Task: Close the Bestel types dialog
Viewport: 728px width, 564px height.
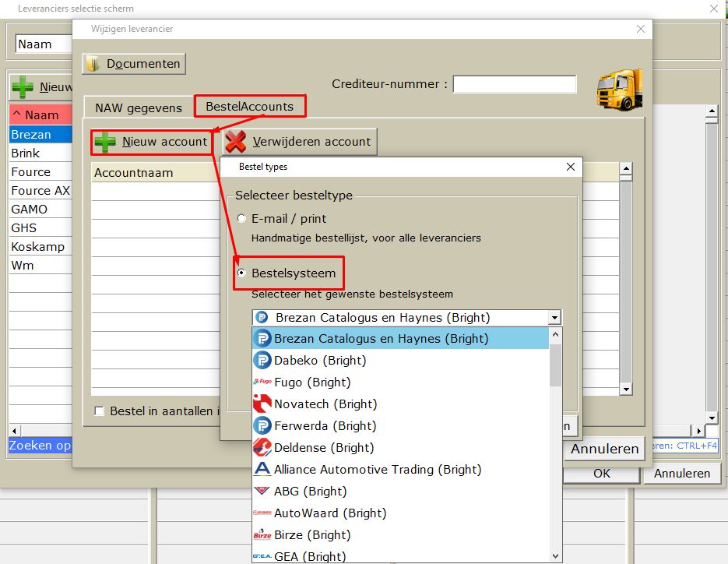Action: pos(571,167)
